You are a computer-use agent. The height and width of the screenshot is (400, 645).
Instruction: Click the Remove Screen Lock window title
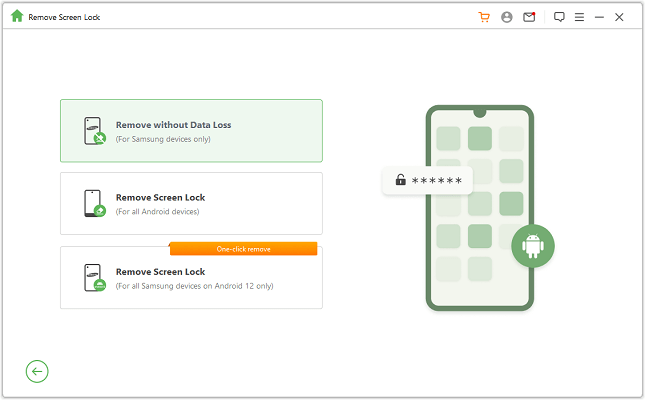coord(64,17)
